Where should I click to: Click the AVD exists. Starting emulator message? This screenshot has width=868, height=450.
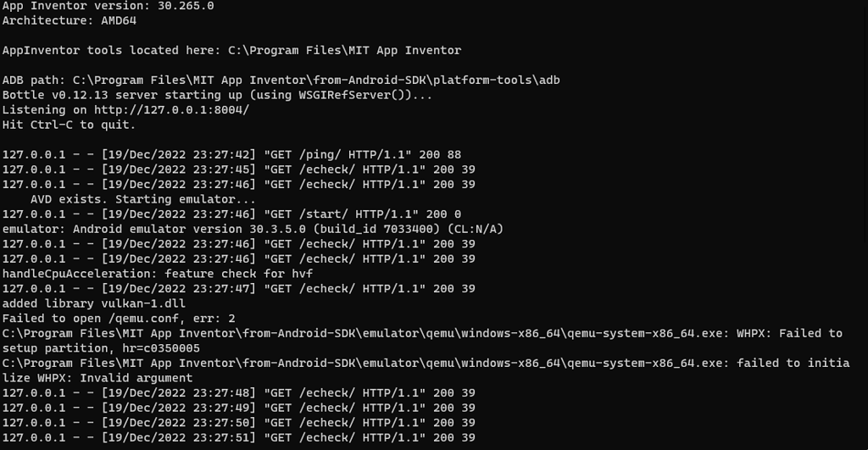pos(143,200)
